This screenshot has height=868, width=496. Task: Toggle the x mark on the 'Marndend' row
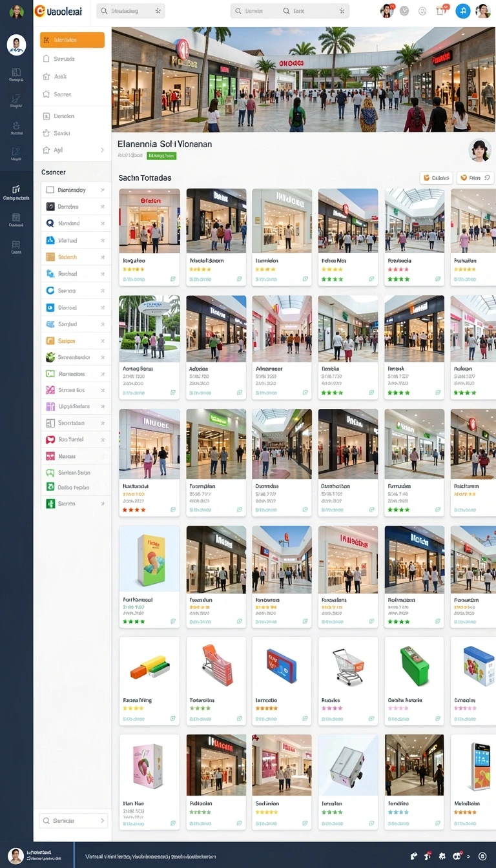[x=102, y=223]
